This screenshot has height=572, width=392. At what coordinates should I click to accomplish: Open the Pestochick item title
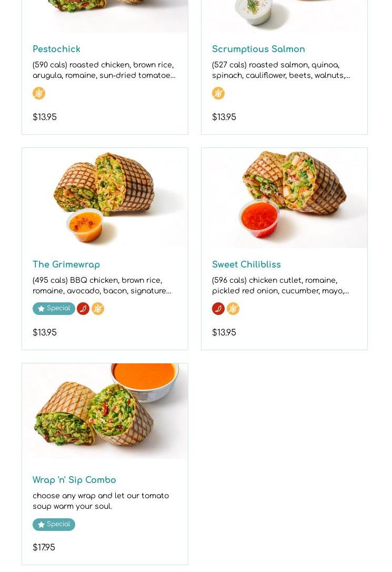pos(56,49)
